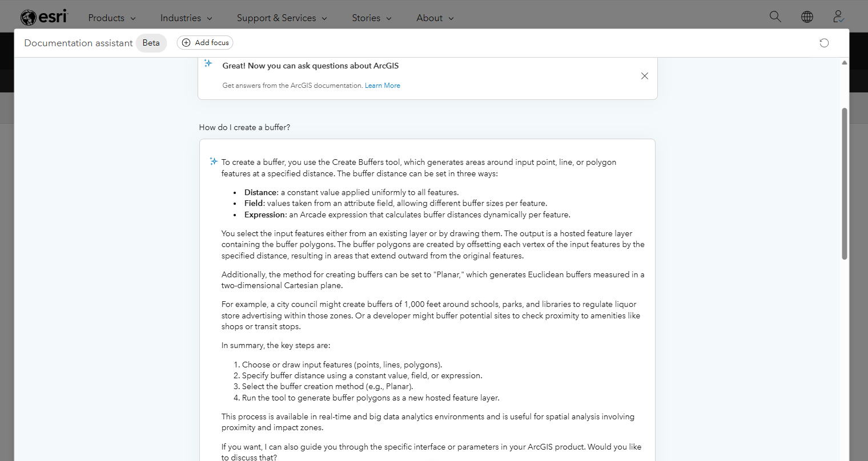Click 'In summary, the key steps are:' line
The width and height of the screenshot is (868, 461).
point(276,345)
